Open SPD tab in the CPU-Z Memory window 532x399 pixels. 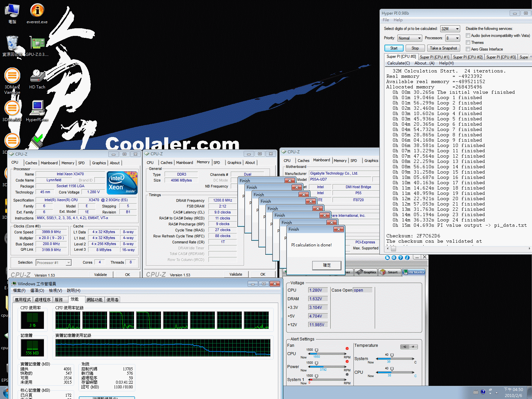point(217,163)
